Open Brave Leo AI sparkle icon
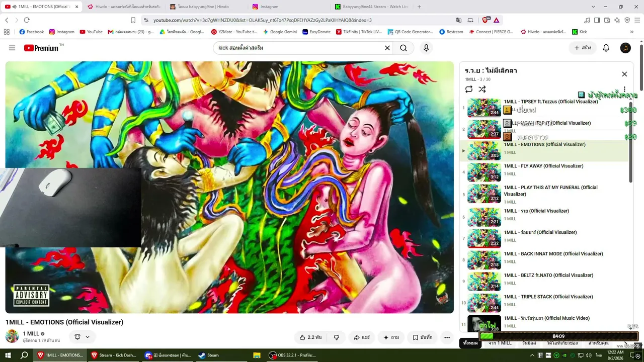The height and width of the screenshot is (362, 644). (x=617, y=20)
